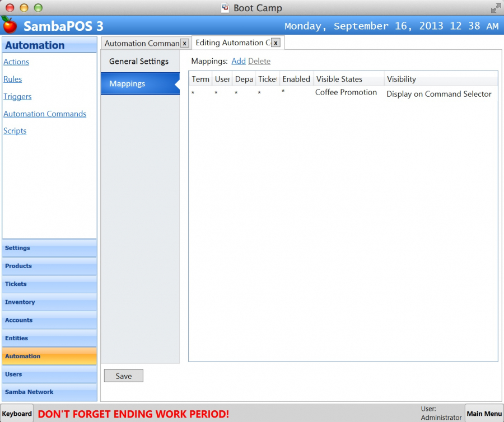The height and width of the screenshot is (422, 504).
Task: Close the Editing Automation Command tab
Action: point(276,43)
